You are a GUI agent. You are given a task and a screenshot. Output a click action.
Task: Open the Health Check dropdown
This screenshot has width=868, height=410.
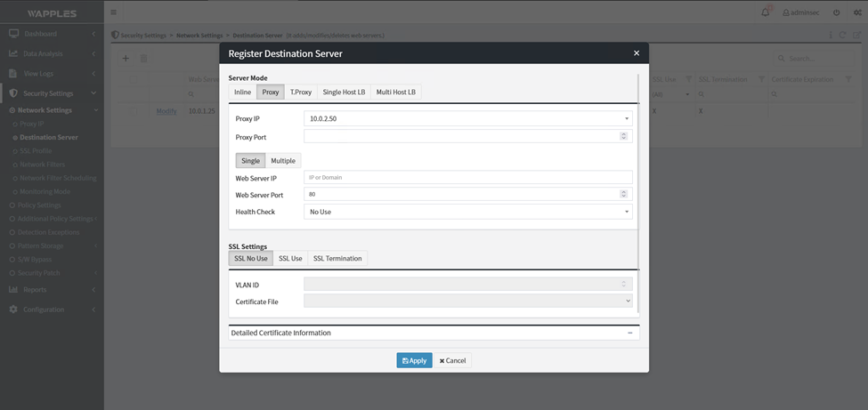point(626,212)
